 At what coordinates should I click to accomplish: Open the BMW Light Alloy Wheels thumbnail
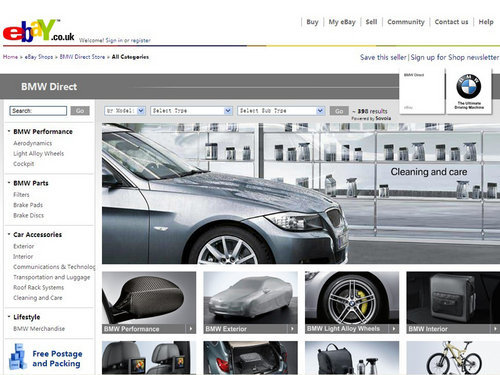[352, 298]
